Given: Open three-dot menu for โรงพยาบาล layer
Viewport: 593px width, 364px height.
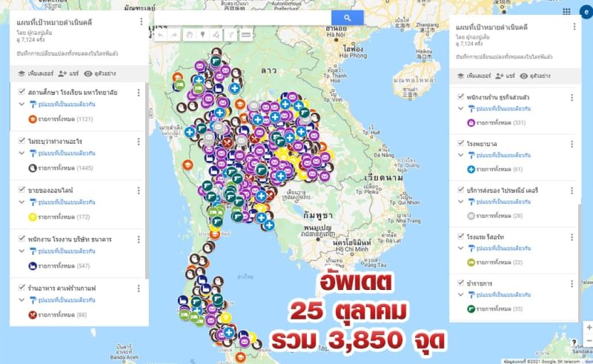Looking at the screenshot, I should tap(572, 144).
